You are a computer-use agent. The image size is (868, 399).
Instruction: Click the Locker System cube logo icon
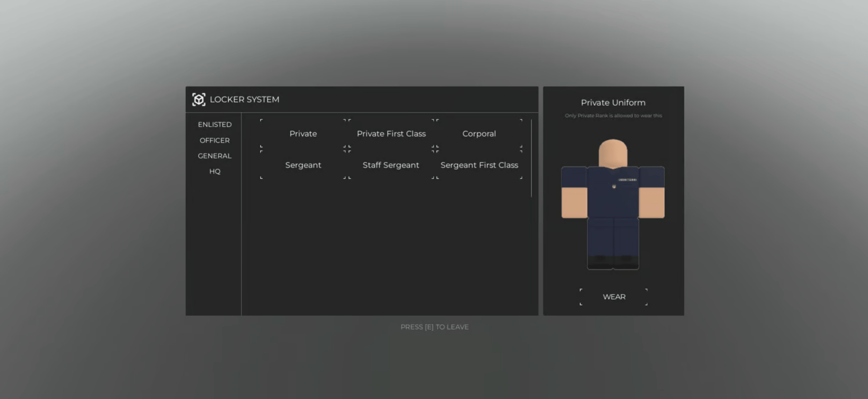tap(198, 99)
